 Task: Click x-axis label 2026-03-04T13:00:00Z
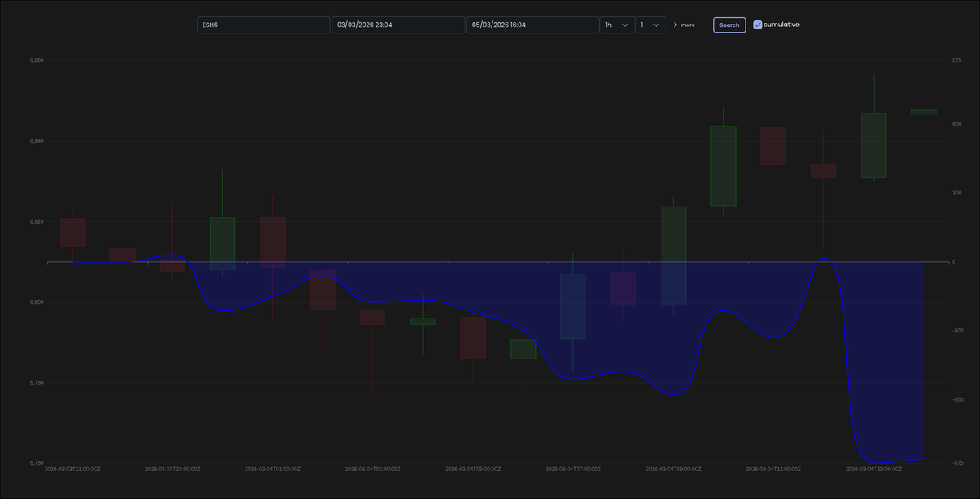point(873,470)
